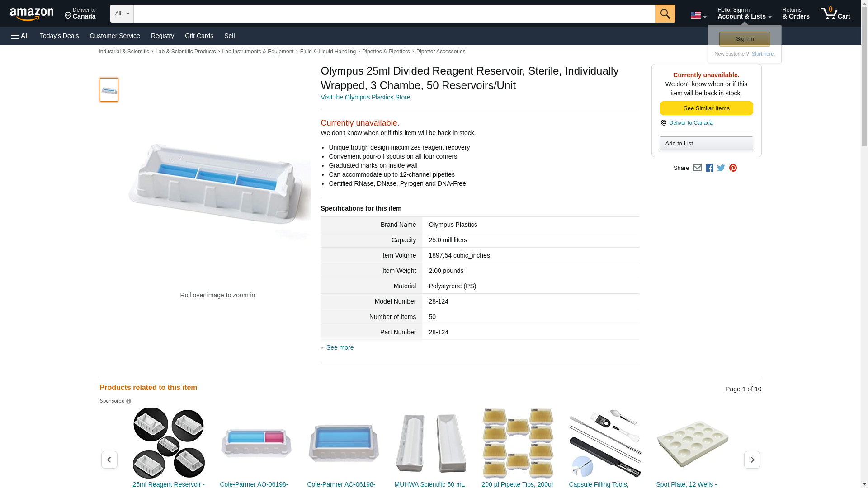Go to the Amazon logo homepage

click(x=32, y=14)
